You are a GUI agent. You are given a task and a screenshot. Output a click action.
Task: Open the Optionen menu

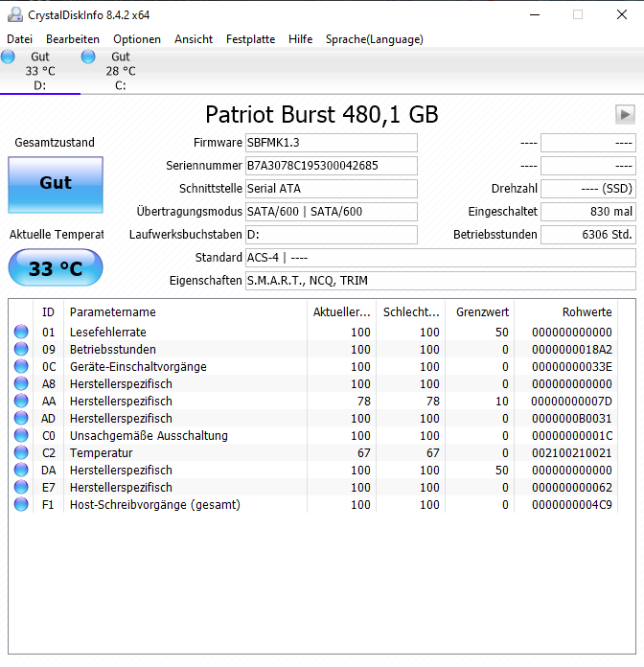point(137,39)
